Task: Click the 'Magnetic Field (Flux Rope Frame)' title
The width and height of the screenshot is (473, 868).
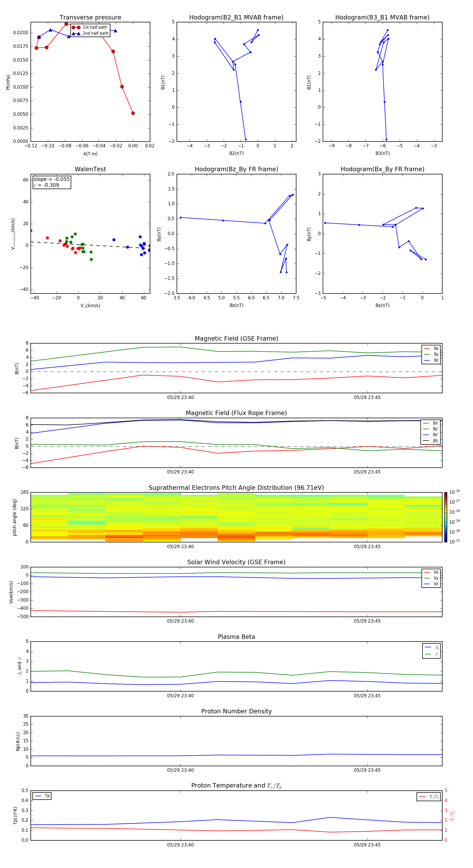Action: [236, 413]
